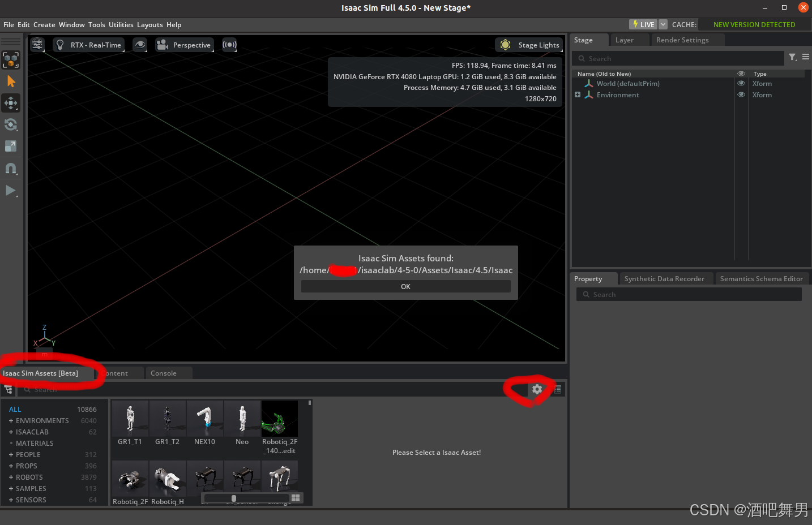Open the viewport settings sliders icon

(37, 45)
